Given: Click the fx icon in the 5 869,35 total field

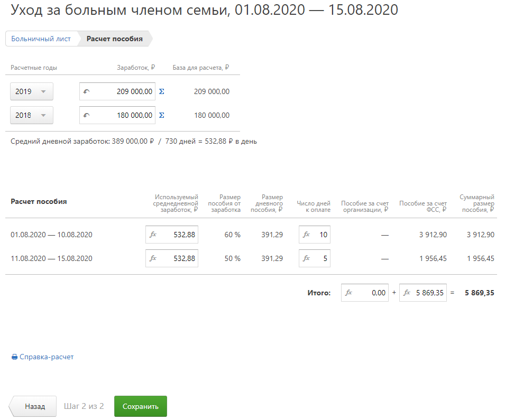Looking at the screenshot, I should (x=407, y=293).
